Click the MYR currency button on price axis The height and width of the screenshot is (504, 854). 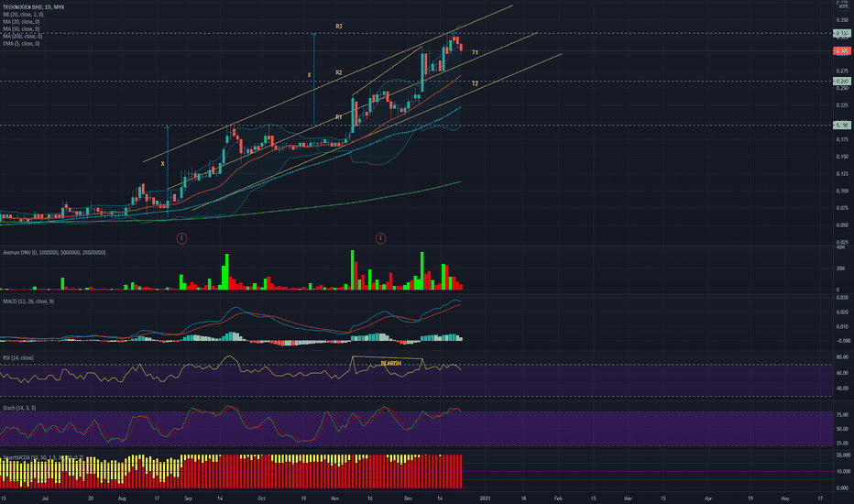[x=843, y=6]
